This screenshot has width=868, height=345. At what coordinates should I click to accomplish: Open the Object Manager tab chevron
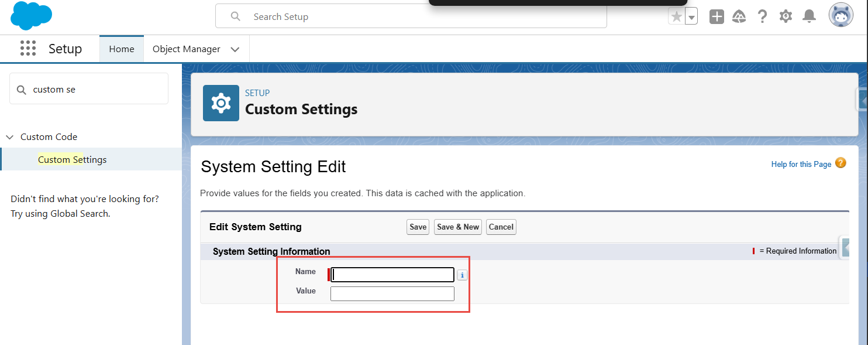[235, 49]
